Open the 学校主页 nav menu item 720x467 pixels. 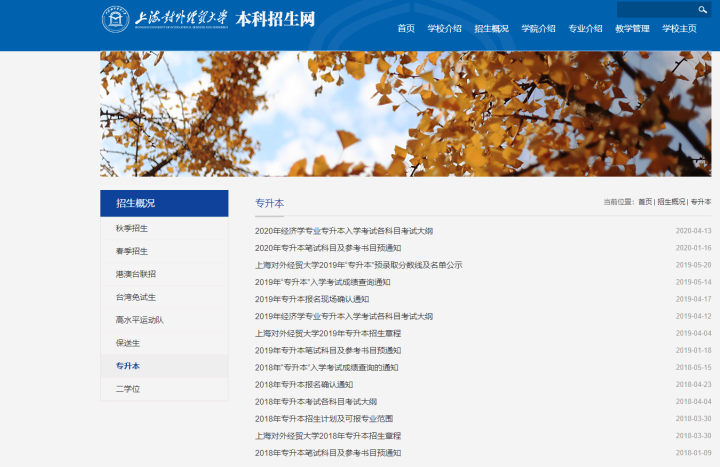[679, 28]
